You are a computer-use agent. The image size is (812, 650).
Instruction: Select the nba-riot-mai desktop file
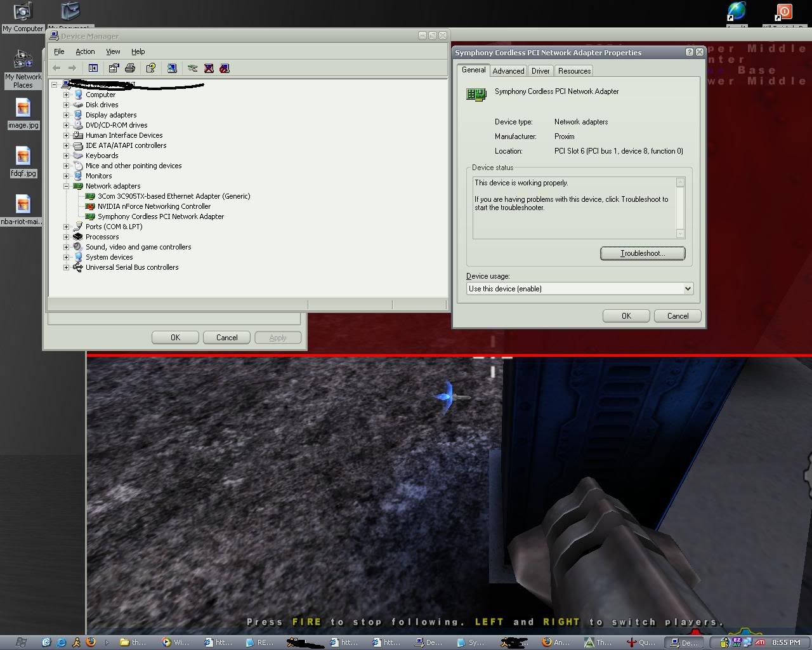tap(23, 210)
